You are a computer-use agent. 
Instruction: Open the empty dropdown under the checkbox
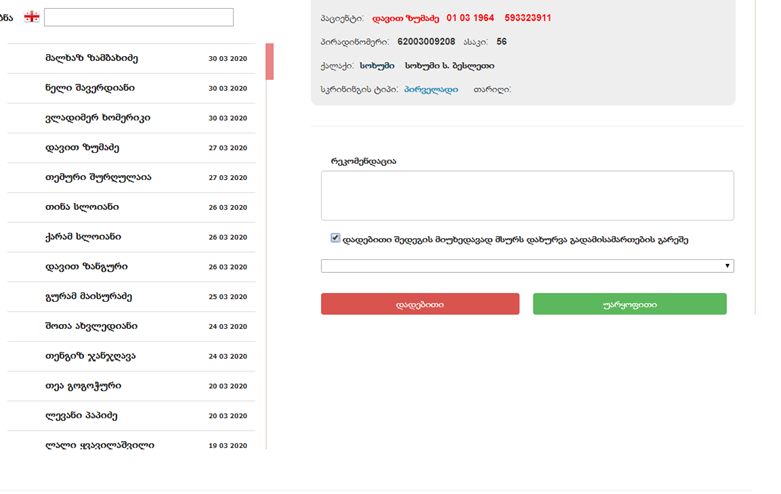coord(527,266)
